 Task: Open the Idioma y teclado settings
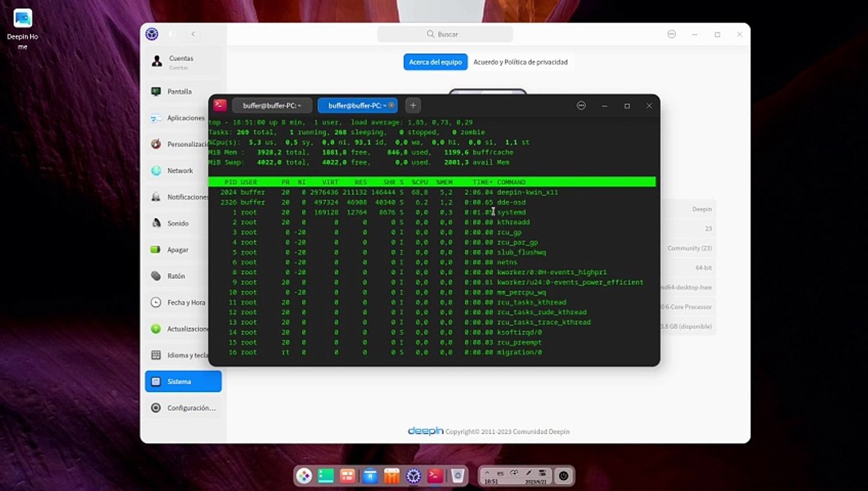[183, 355]
